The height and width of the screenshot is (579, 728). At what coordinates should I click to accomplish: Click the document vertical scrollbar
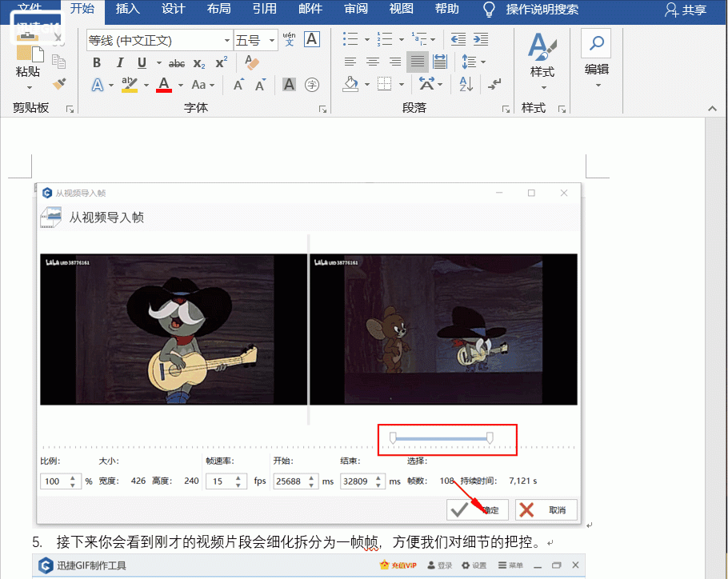tap(716, 348)
